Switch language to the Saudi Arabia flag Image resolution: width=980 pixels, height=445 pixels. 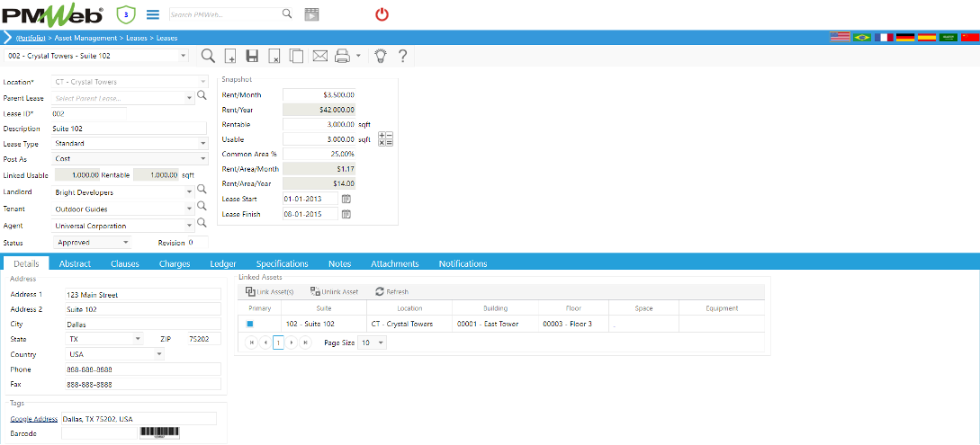pos(949,38)
